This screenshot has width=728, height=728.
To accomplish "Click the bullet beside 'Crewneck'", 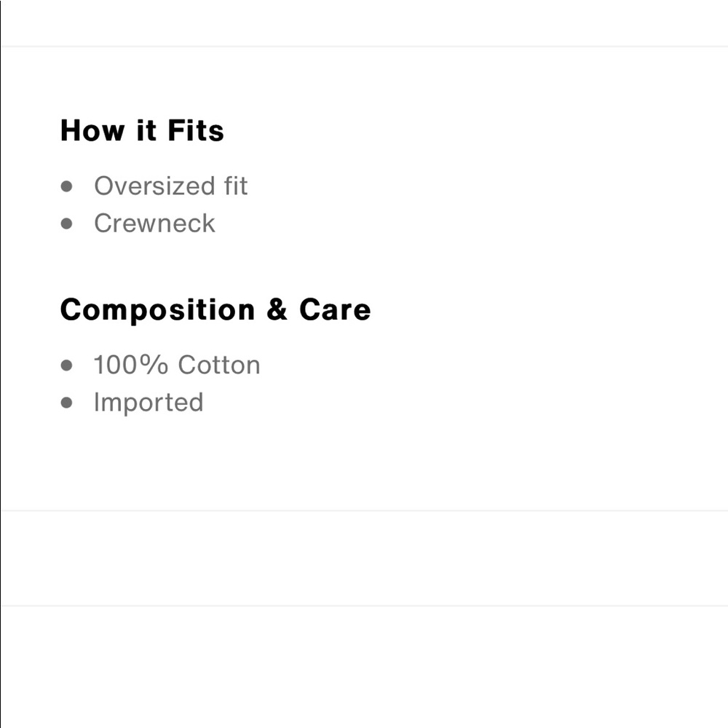I will click(67, 223).
